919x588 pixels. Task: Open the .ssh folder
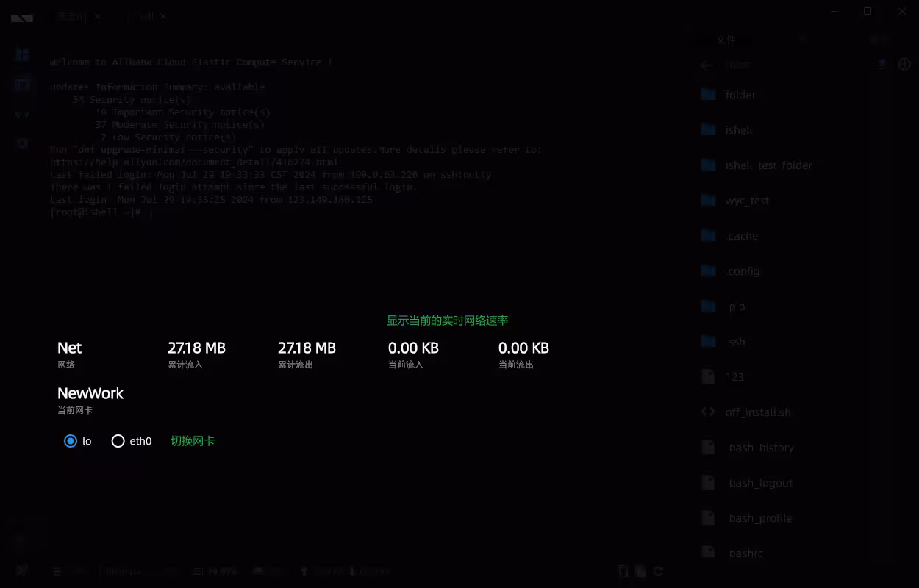click(735, 342)
